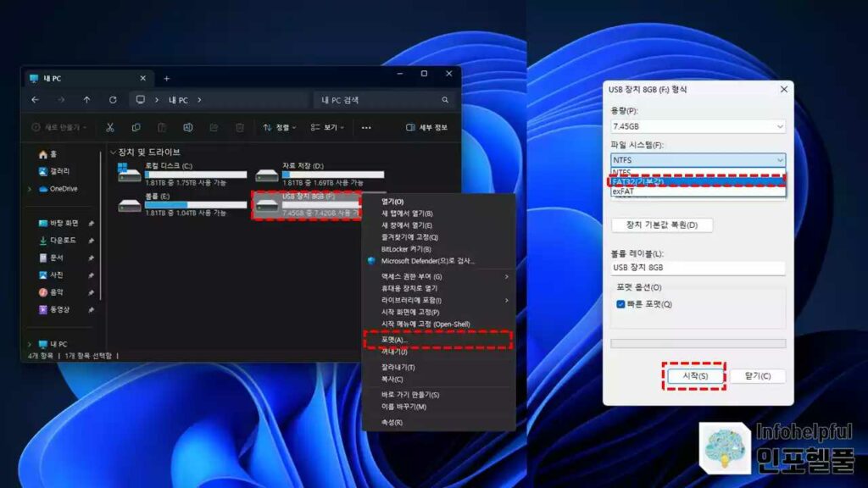
Task: Select exFAT in file system list
Action: [x=698, y=191]
